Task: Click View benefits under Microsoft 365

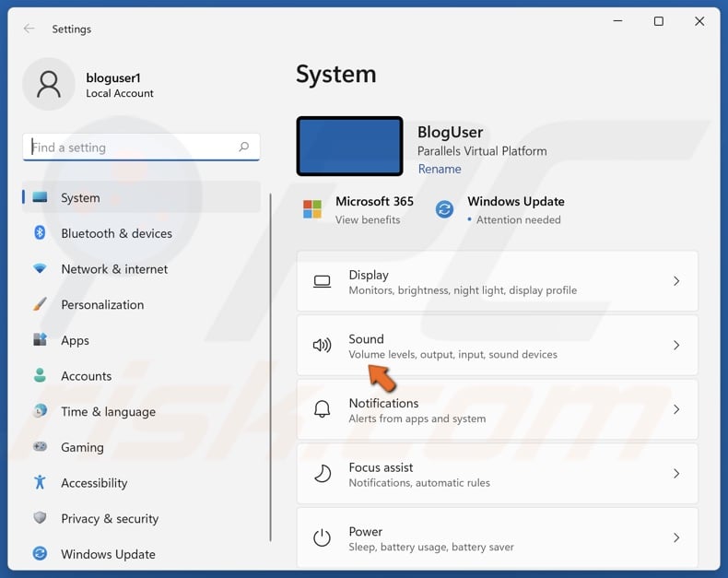Action: tap(368, 219)
